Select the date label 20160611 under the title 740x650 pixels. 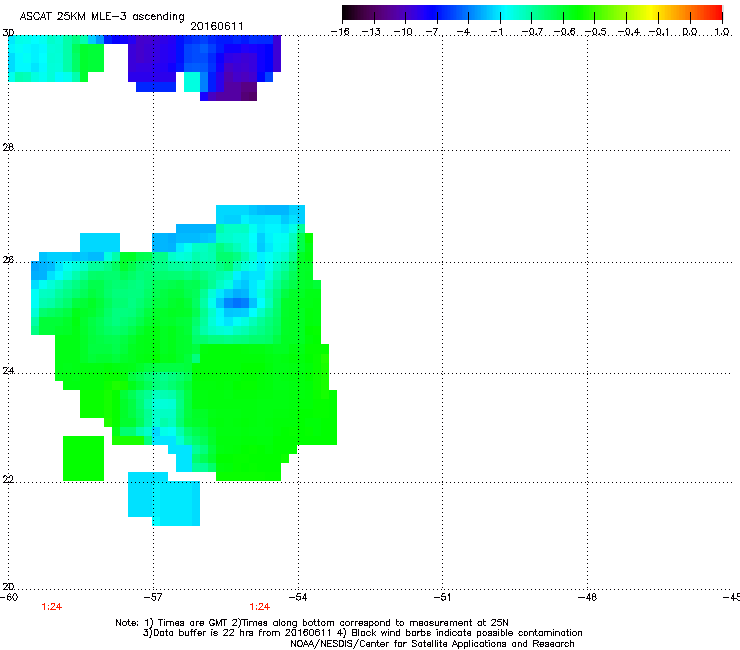pyautogui.click(x=217, y=26)
